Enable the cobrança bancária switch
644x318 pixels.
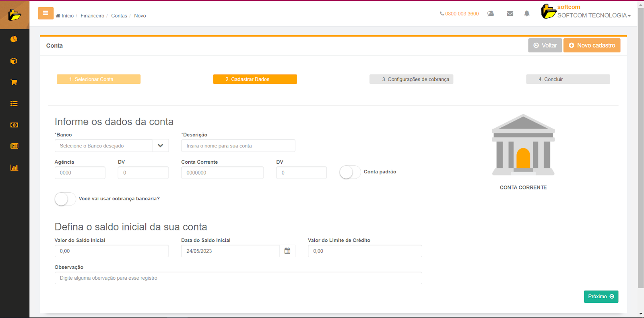coord(65,199)
